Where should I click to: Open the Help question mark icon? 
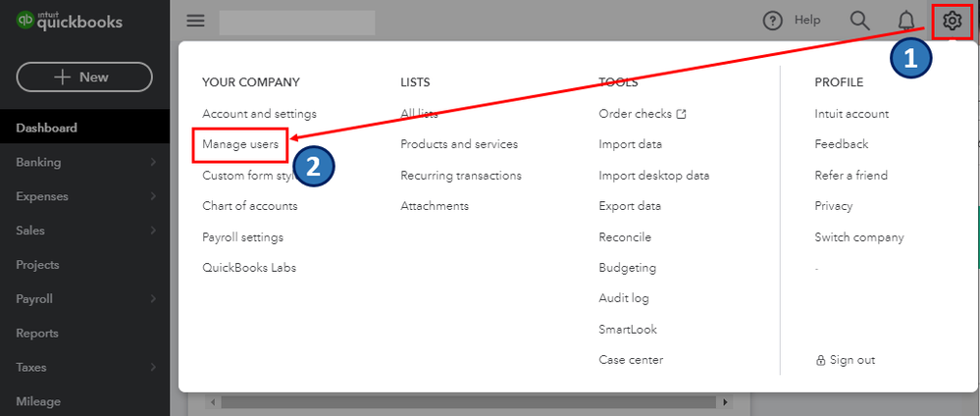point(774,21)
